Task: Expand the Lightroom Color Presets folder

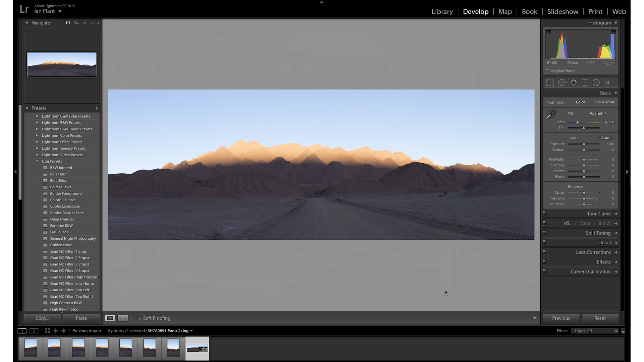Action: tap(37, 135)
